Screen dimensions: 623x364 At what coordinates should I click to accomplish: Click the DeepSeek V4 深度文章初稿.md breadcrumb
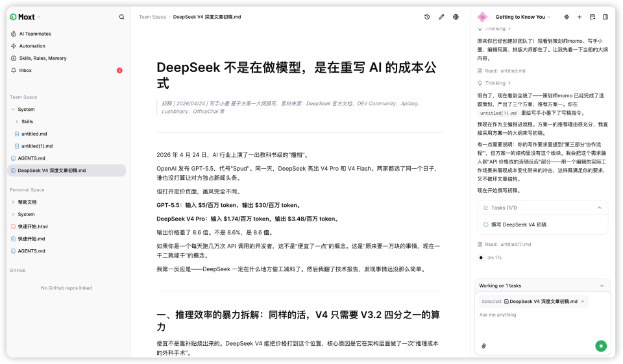pyautogui.click(x=207, y=17)
